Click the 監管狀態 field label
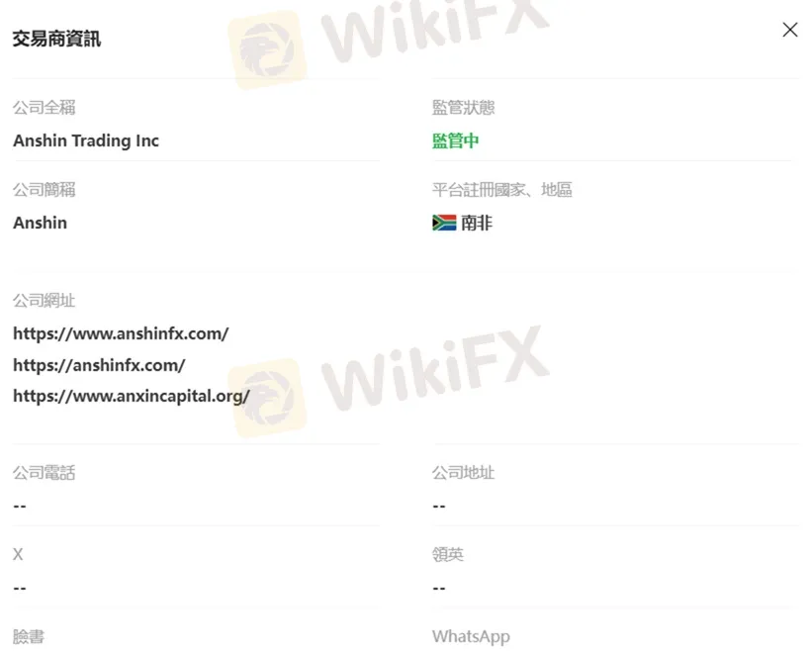The image size is (812, 655). pyautogui.click(x=464, y=108)
